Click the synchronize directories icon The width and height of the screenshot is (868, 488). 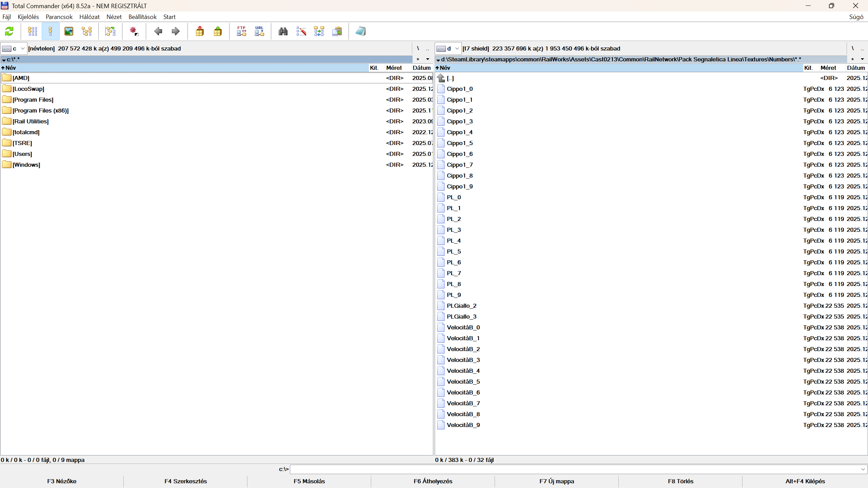pos(319,32)
